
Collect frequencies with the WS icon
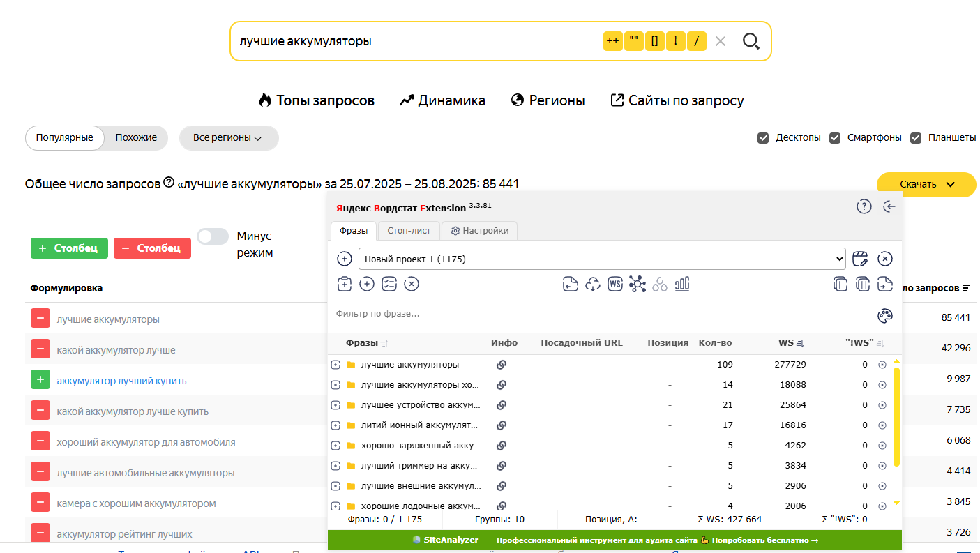click(x=615, y=284)
